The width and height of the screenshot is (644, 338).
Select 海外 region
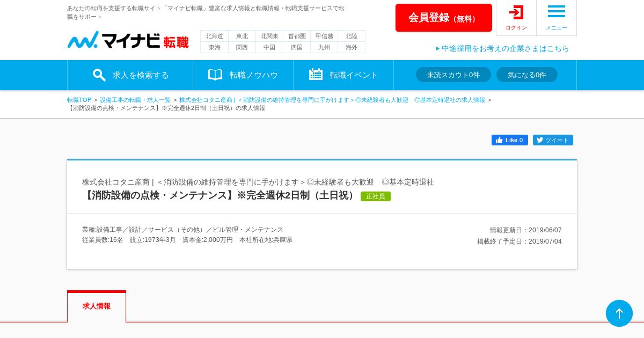tap(352, 47)
